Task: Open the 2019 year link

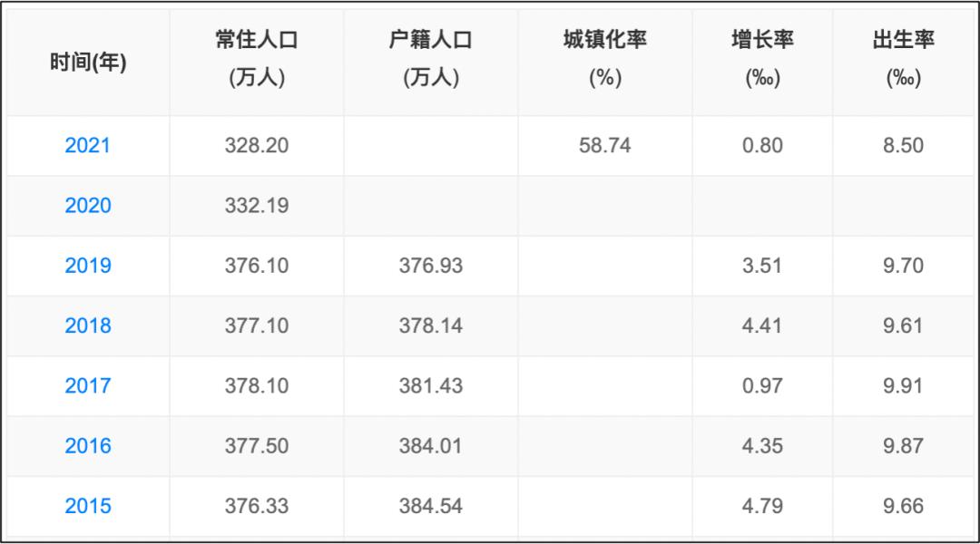Action: tap(88, 266)
